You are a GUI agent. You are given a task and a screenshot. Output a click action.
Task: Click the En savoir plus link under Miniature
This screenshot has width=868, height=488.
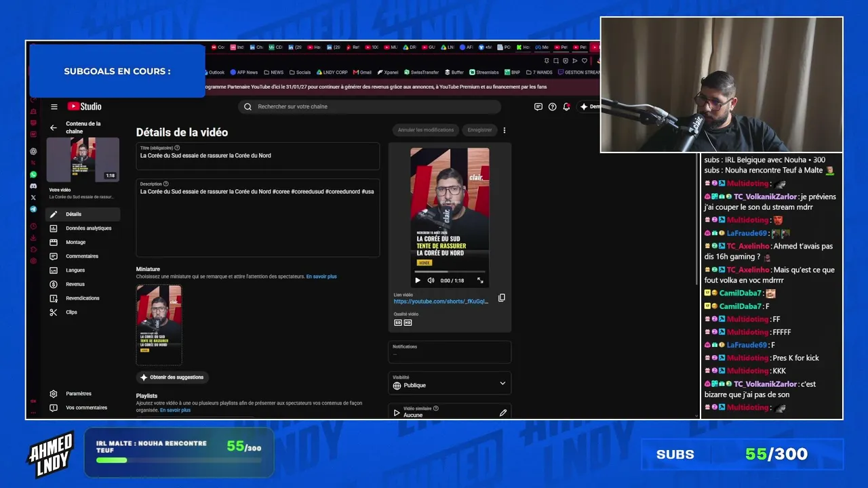tap(321, 277)
